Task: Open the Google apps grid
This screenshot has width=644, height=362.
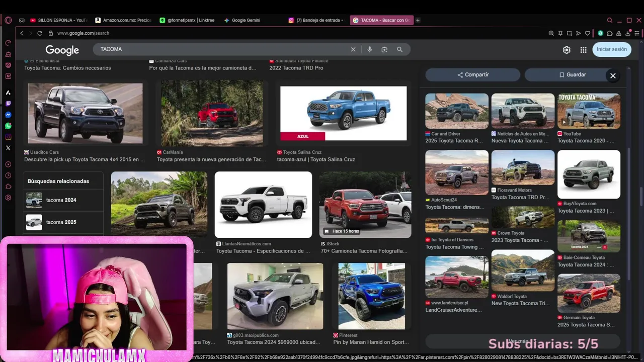Action: (584, 50)
